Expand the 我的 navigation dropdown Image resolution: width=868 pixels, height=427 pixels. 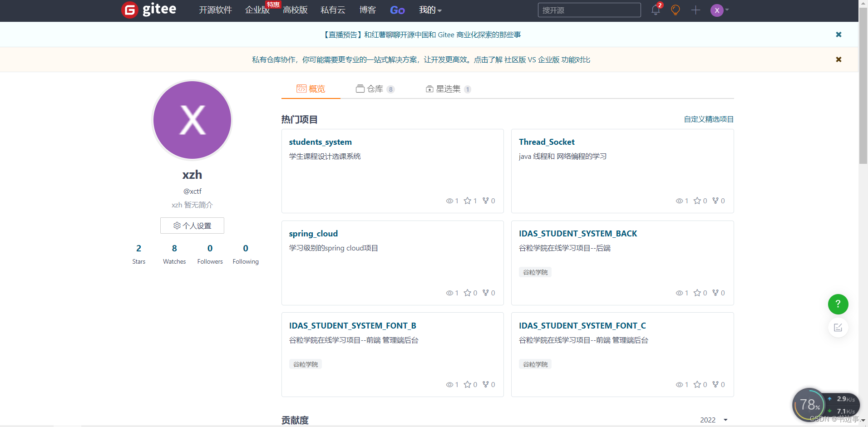429,10
